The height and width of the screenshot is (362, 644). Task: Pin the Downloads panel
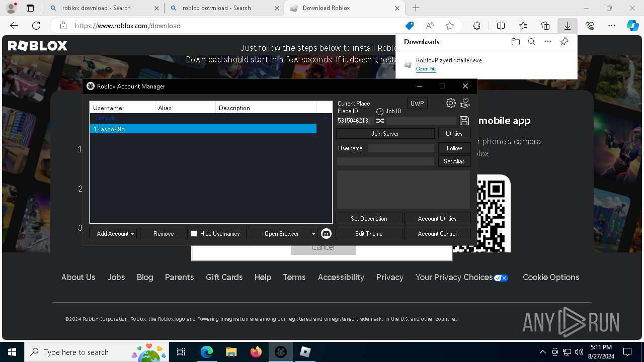click(565, 42)
